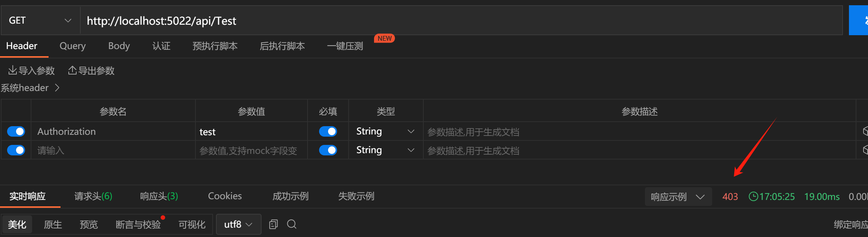Click the copy response icon
This screenshot has width=868, height=237.
pyautogui.click(x=274, y=224)
